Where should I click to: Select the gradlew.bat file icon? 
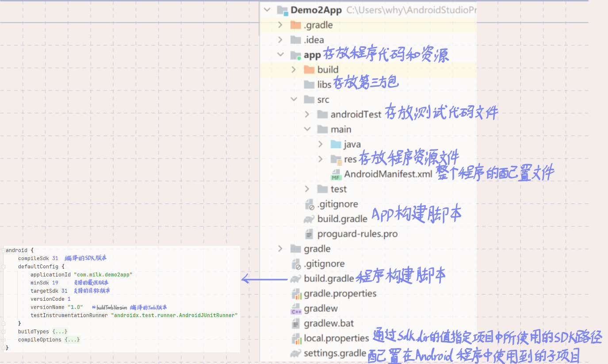pos(296,324)
